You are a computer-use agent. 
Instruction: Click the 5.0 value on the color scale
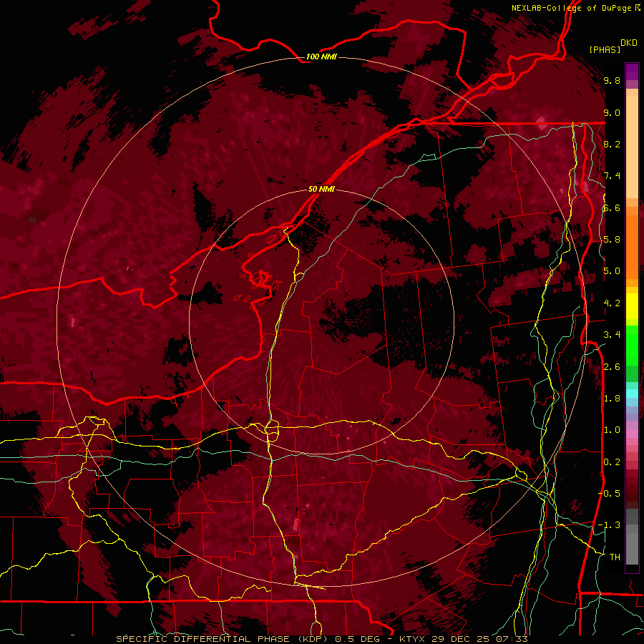(x=612, y=271)
